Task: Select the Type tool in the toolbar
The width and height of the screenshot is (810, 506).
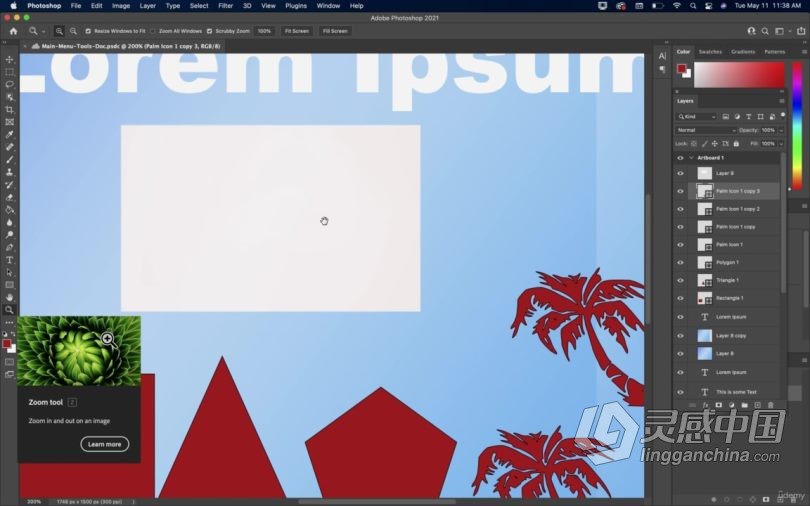Action: coord(9,260)
